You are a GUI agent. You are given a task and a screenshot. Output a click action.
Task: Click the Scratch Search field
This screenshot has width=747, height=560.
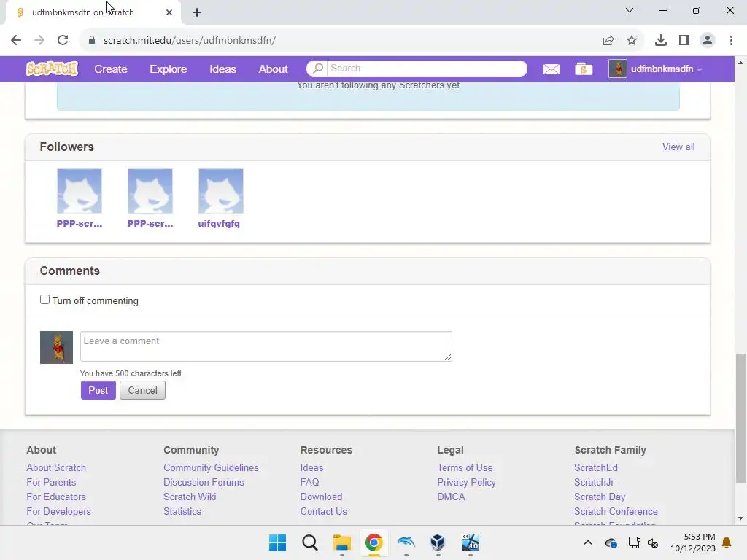427,69
